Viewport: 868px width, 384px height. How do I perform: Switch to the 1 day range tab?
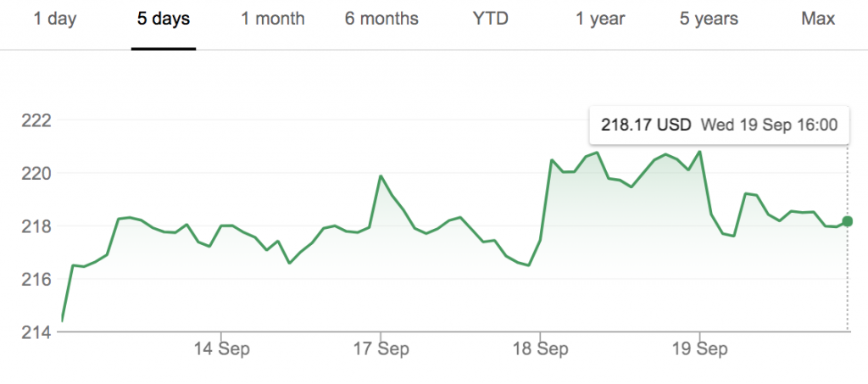pos(55,19)
